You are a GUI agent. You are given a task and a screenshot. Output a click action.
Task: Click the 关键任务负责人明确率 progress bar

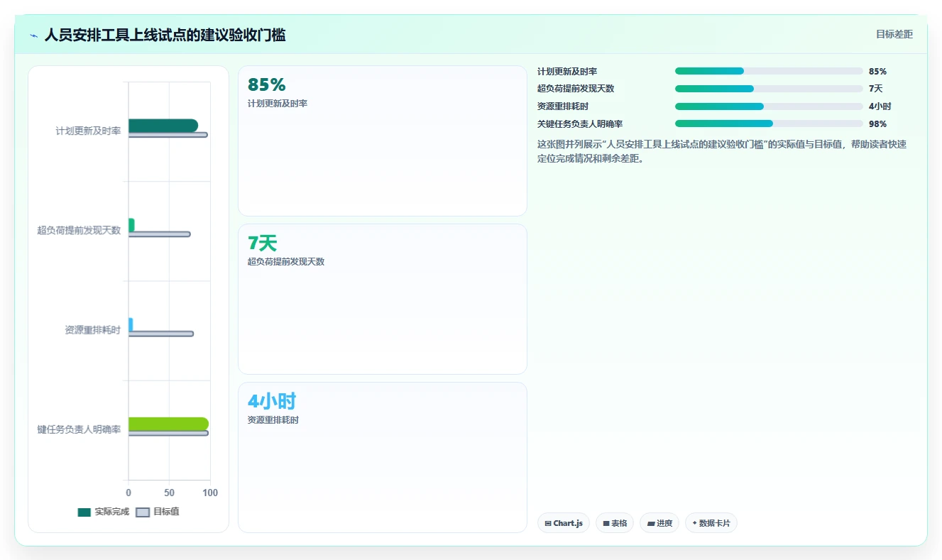tap(769, 123)
